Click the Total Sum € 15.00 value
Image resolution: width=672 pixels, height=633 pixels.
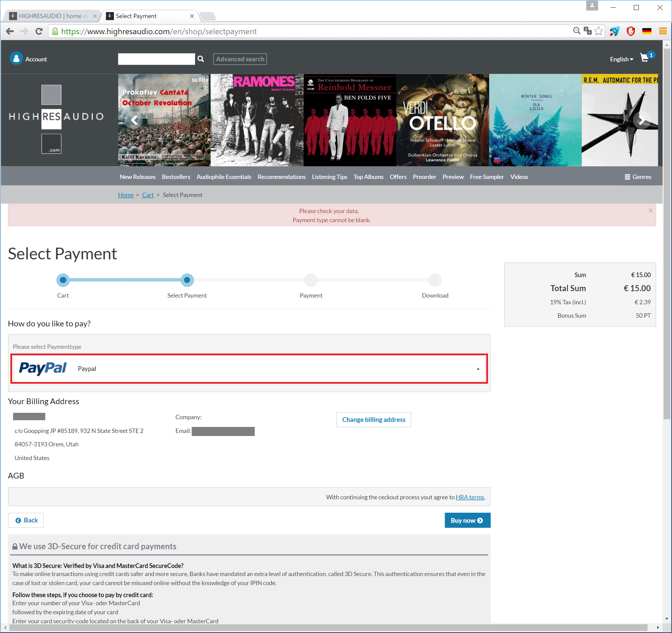tap(637, 288)
